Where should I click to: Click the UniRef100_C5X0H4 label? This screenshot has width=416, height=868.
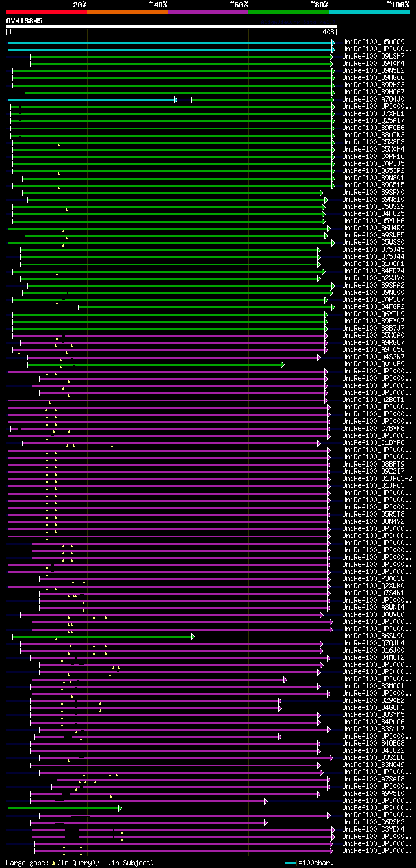pos(373,149)
